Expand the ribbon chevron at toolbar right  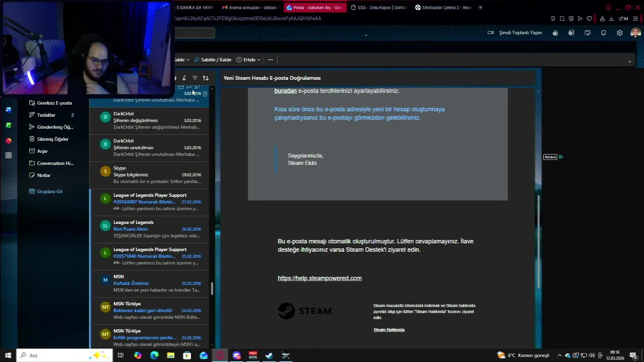[629, 61]
